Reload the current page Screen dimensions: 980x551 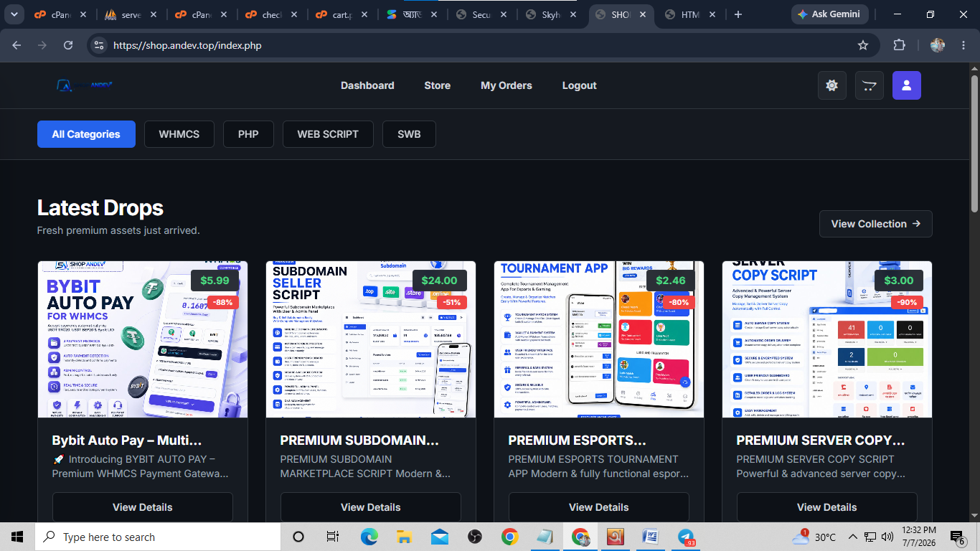pos(68,45)
